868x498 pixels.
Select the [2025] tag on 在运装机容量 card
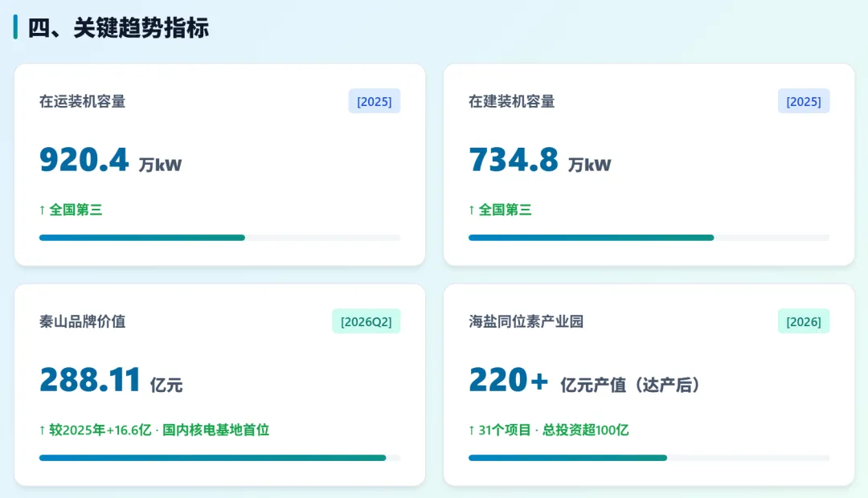tap(375, 101)
